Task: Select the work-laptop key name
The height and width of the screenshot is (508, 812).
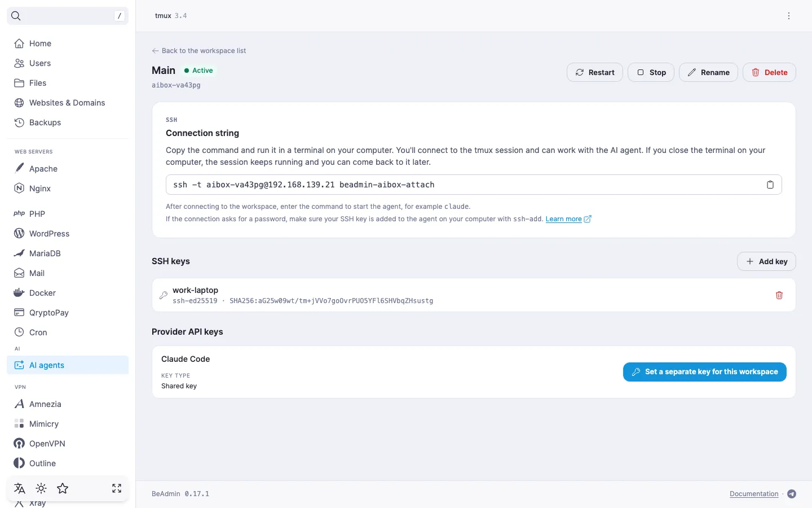Action: coord(195,290)
